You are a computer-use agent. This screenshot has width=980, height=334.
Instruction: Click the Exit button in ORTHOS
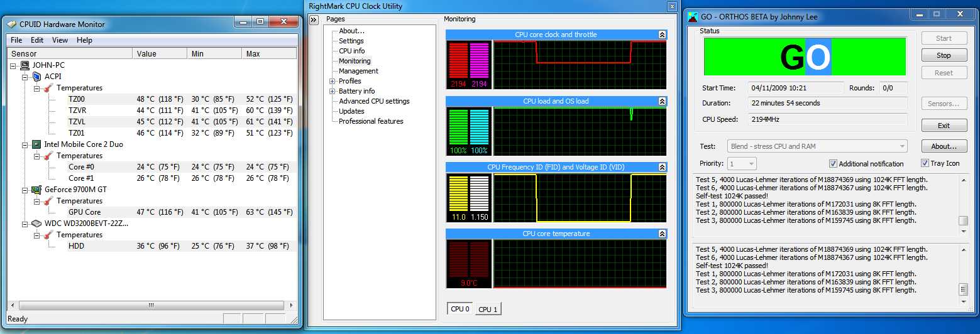click(x=944, y=126)
